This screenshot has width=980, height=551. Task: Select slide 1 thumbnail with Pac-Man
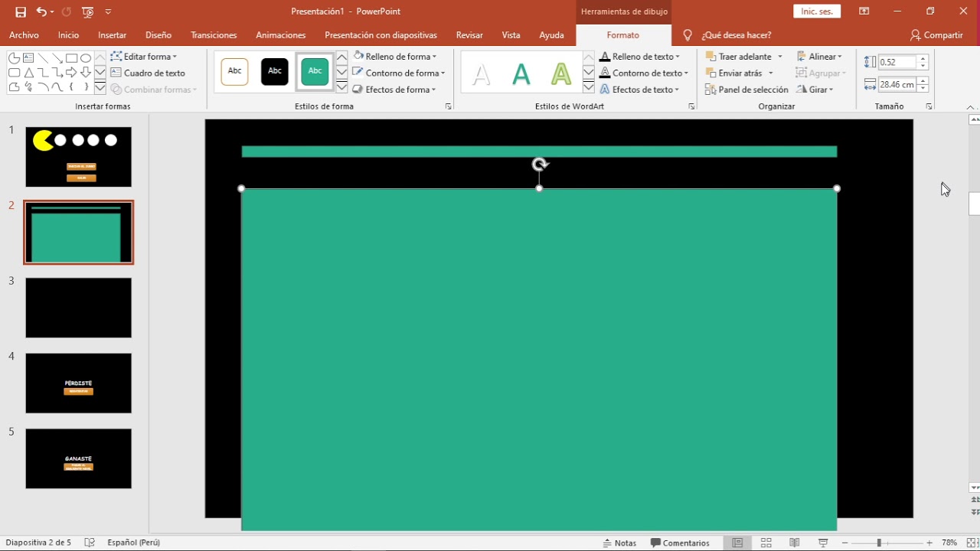78,157
